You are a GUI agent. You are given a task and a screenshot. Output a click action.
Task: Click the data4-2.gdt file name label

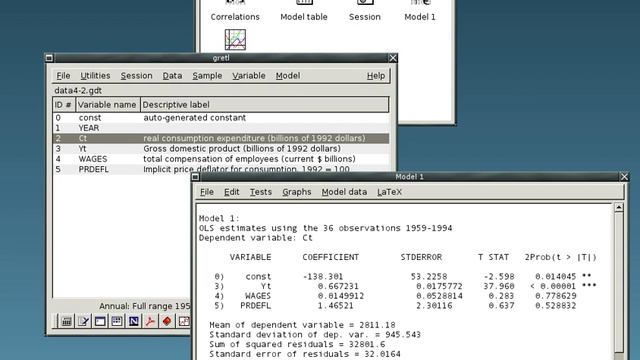pos(78,90)
